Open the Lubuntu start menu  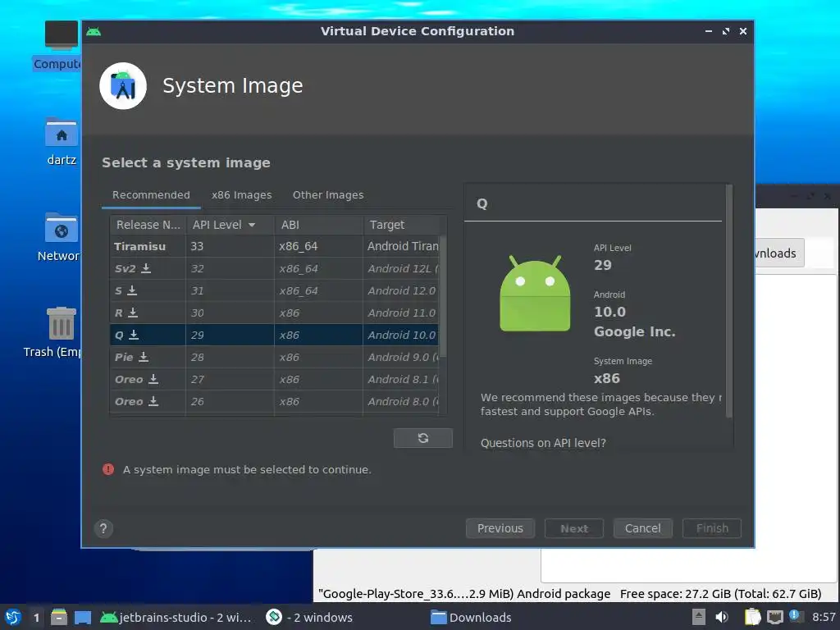13,617
